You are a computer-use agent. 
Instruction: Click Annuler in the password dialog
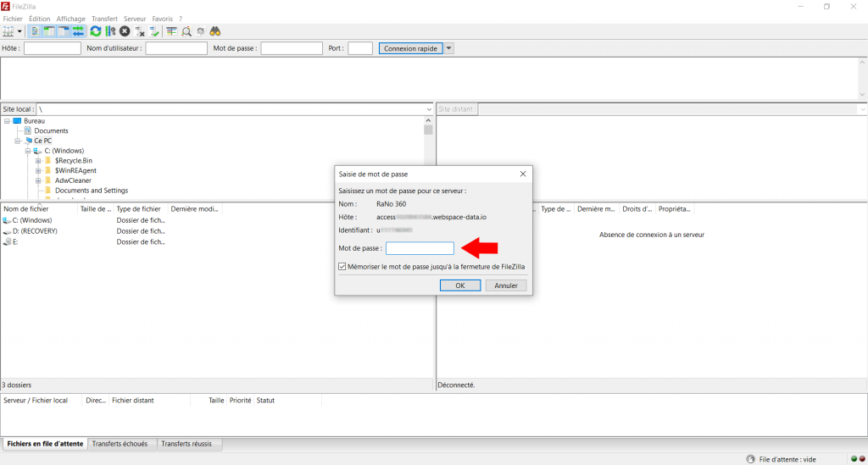pyautogui.click(x=506, y=285)
